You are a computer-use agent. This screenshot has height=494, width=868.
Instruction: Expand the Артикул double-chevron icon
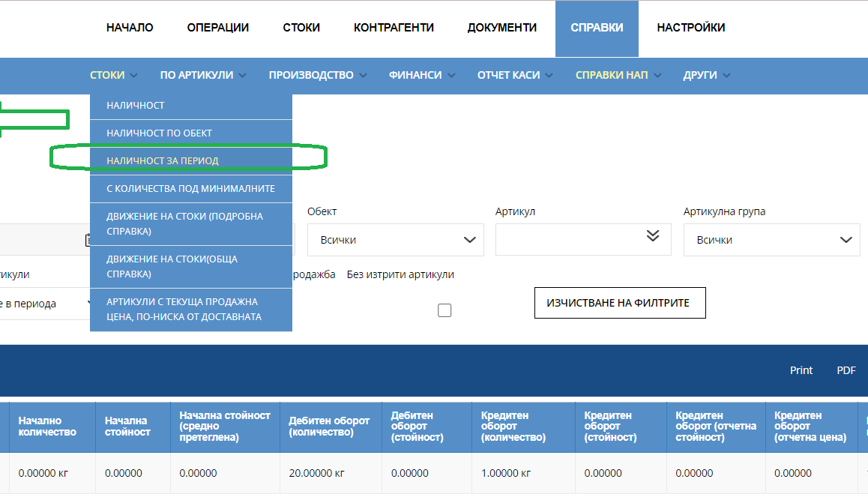coord(653,236)
